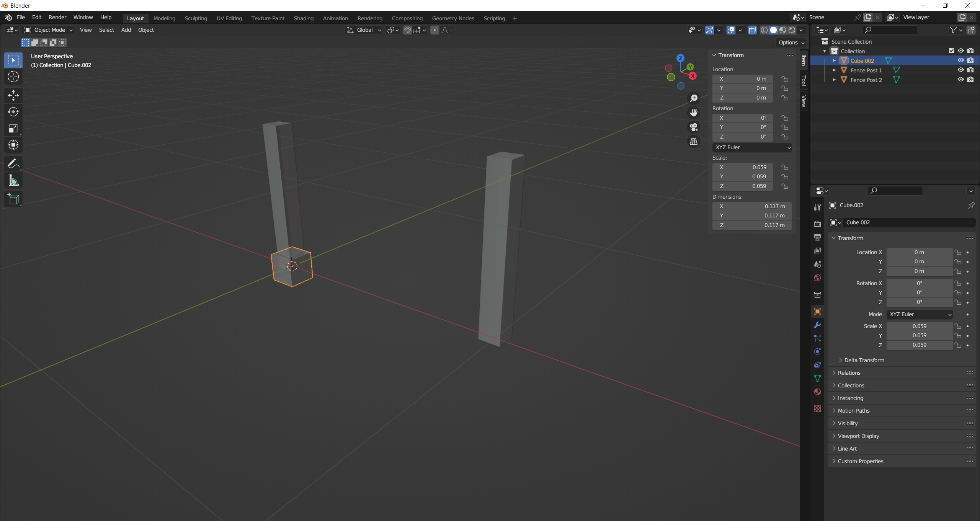Activate the Scale tool
Image resolution: width=980 pixels, height=521 pixels.
tap(13, 128)
